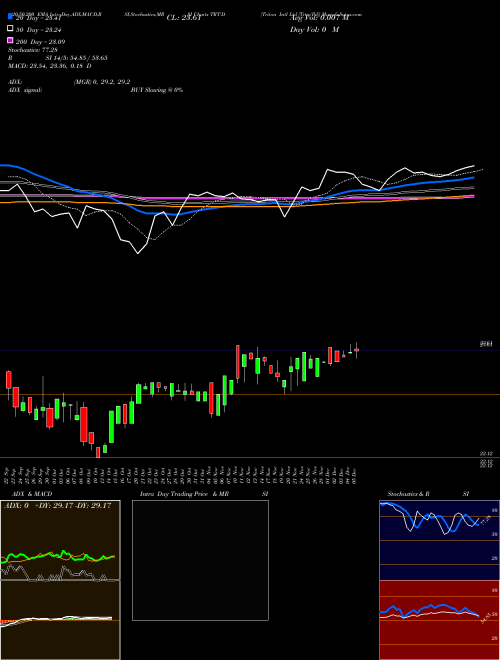Click the '(MGR) 6, 29.2, 29.2' values
The image size is (500, 660).
click(102, 82)
